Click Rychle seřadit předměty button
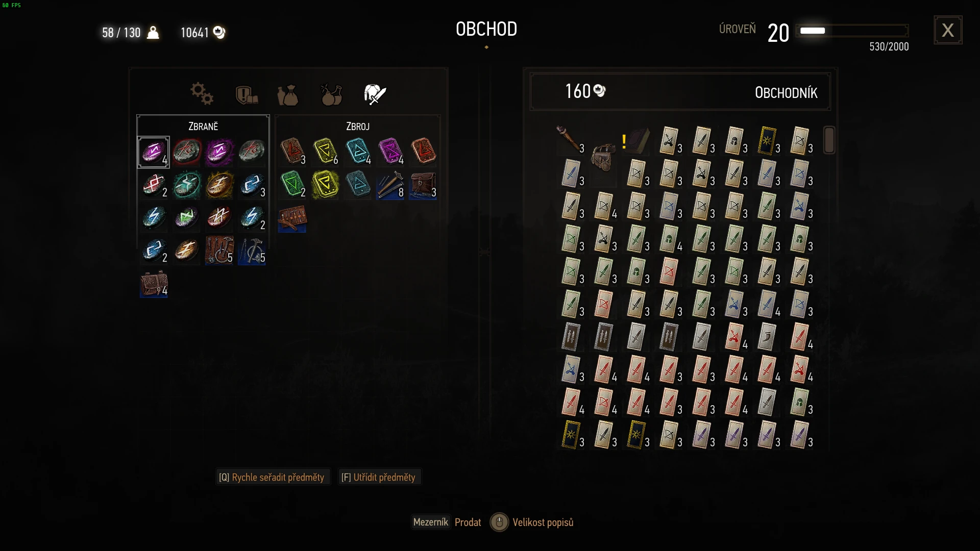 click(x=272, y=477)
